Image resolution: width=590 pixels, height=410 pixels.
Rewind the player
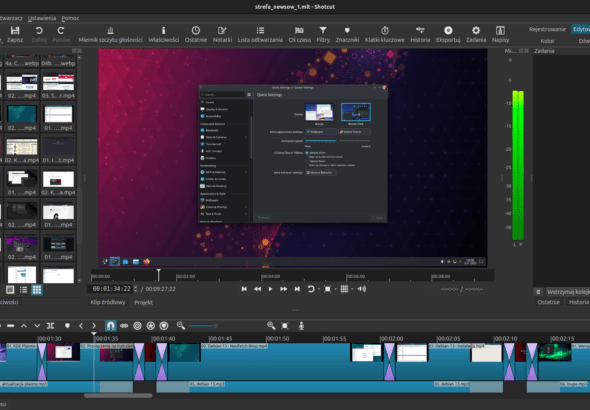tap(257, 289)
